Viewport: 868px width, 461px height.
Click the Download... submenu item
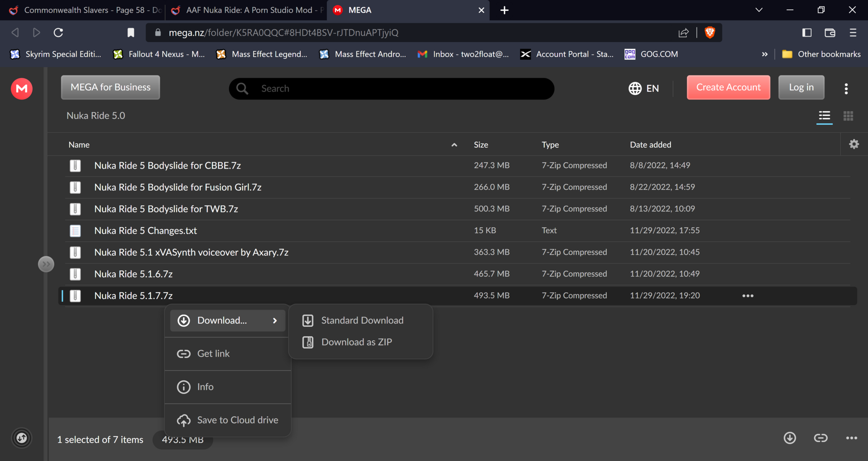tap(228, 320)
